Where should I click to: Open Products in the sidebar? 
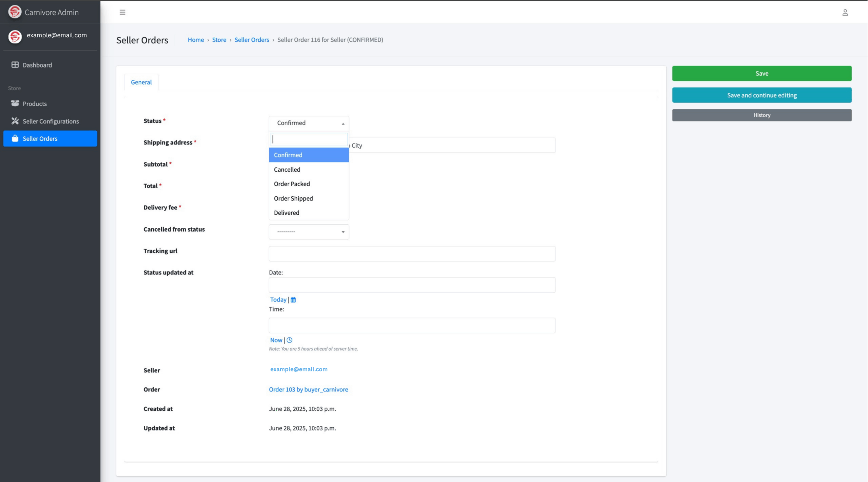(x=50, y=103)
